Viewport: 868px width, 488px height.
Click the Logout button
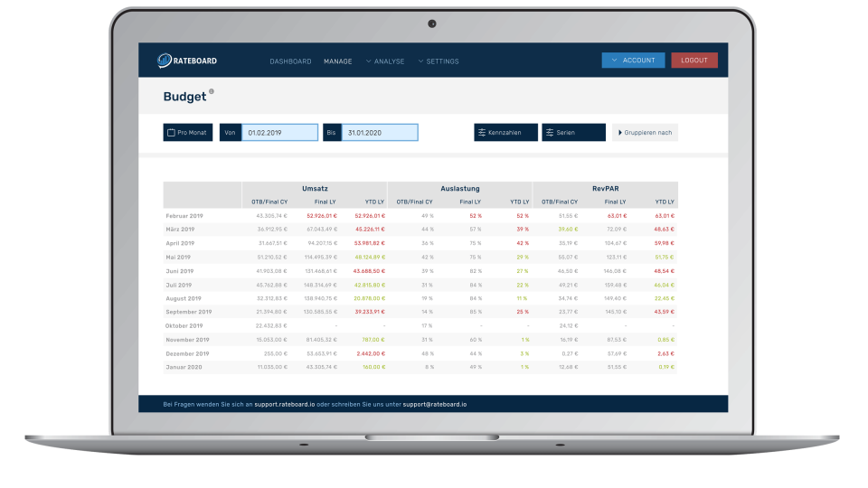(x=694, y=61)
